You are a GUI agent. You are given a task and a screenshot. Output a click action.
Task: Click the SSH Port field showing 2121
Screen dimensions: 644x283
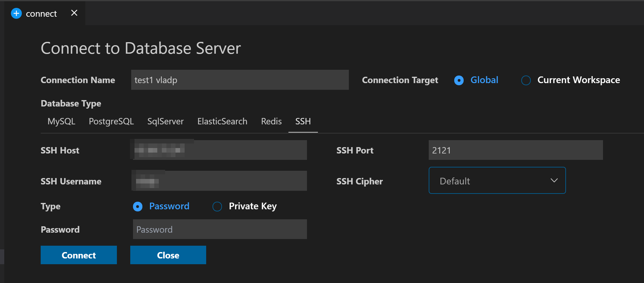(515, 150)
